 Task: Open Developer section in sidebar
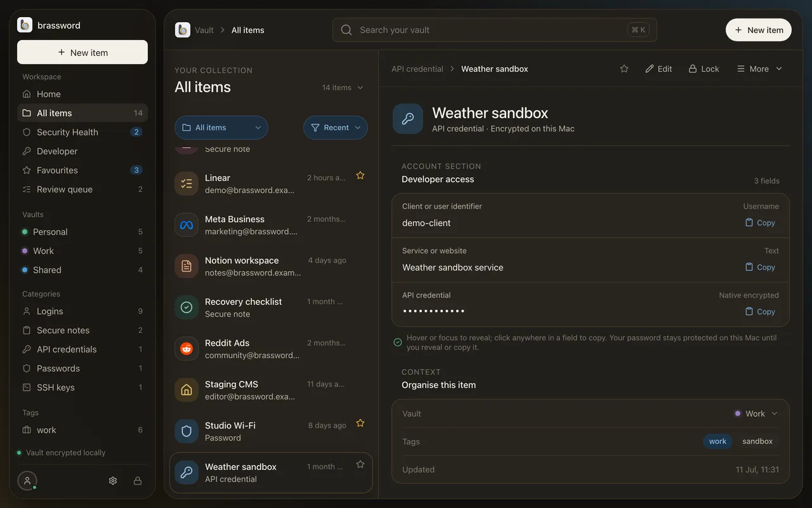click(x=82, y=151)
